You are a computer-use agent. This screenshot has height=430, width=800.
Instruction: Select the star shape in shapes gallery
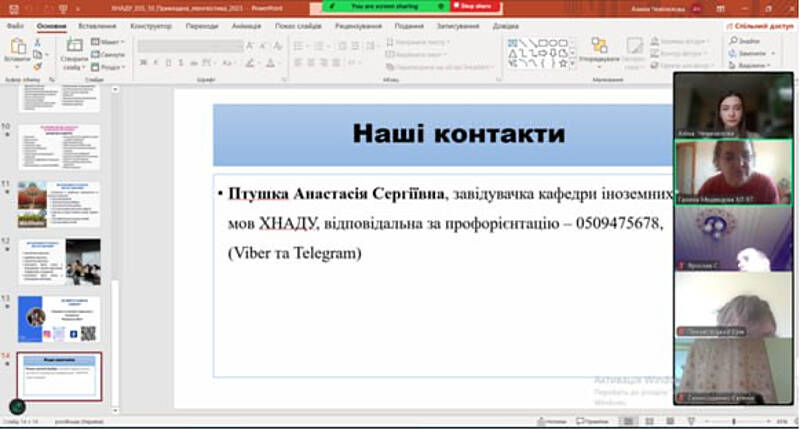point(563,63)
